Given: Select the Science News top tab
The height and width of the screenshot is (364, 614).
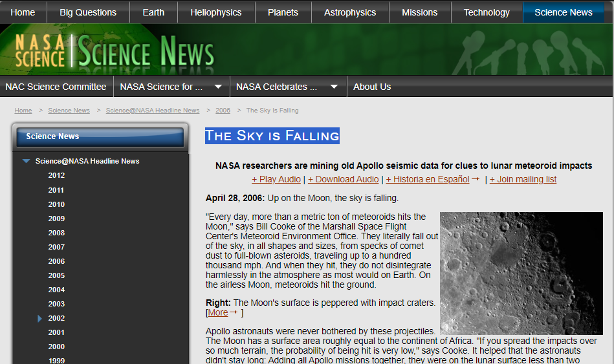Looking at the screenshot, I should [x=564, y=12].
